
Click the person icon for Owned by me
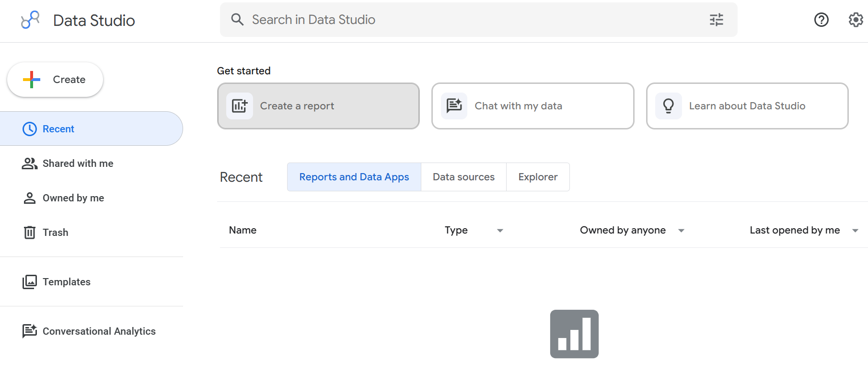pos(30,198)
